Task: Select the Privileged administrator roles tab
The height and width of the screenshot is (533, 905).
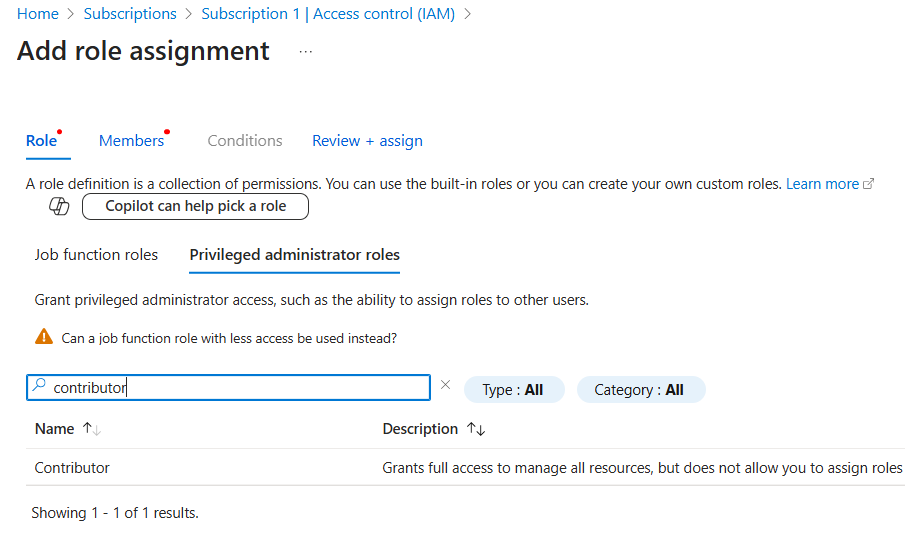Action: pos(294,255)
